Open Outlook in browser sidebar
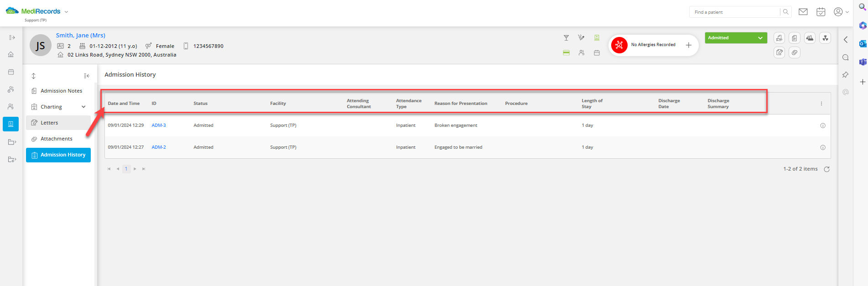 863,44
